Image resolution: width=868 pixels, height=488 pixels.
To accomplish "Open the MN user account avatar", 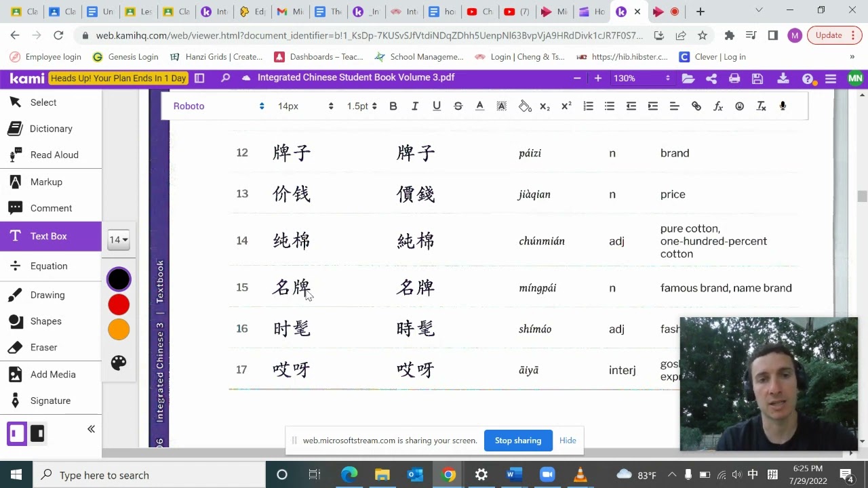I will pos(855,79).
